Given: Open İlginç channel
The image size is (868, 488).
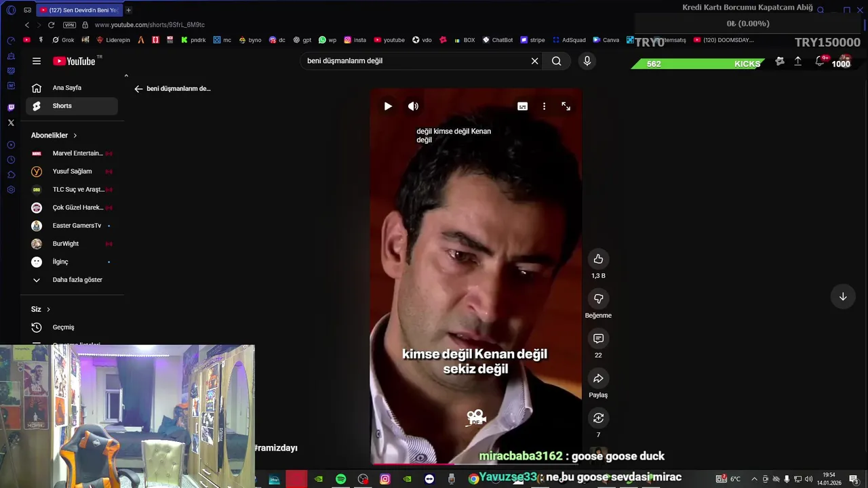Looking at the screenshot, I should pos(72,262).
